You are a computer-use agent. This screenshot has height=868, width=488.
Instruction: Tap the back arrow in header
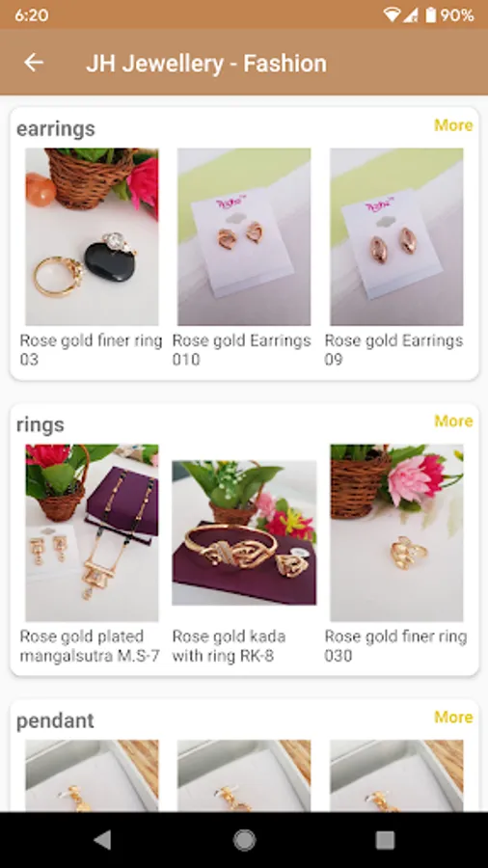click(33, 63)
